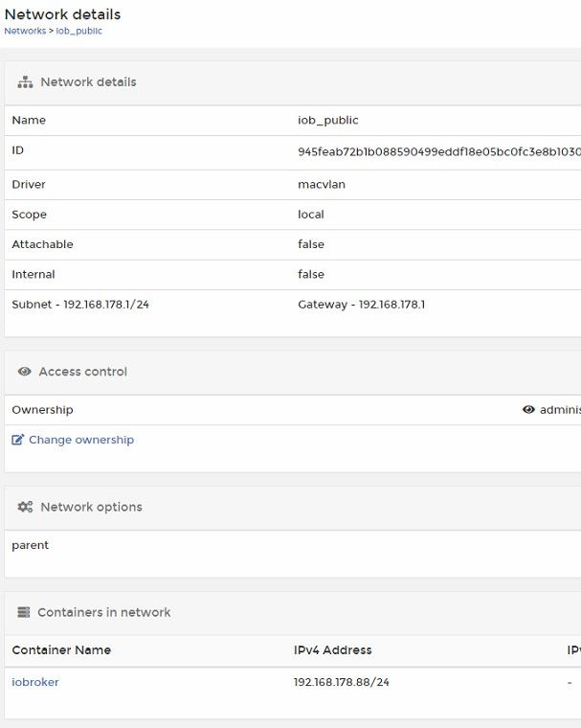Click the network ID hash value
The width and height of the screenshot is (581, 728).
pyautogui.click(x=438, y=151)
